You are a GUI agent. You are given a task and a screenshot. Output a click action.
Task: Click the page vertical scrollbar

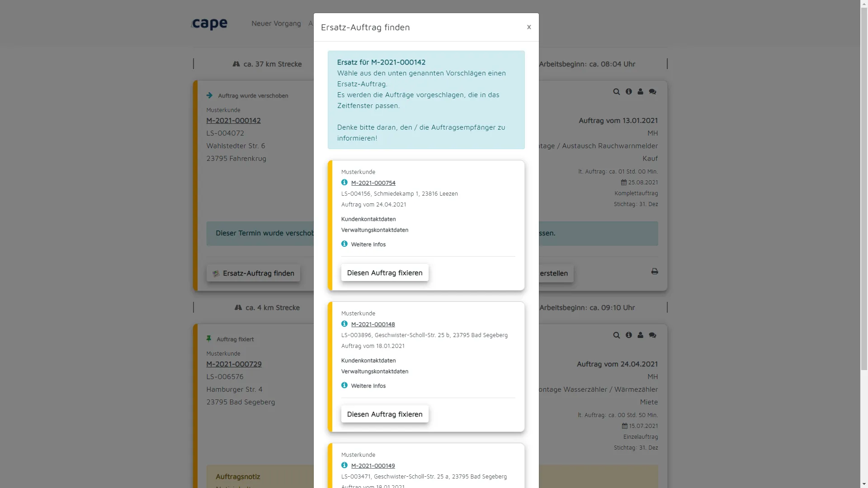point(864,190)
